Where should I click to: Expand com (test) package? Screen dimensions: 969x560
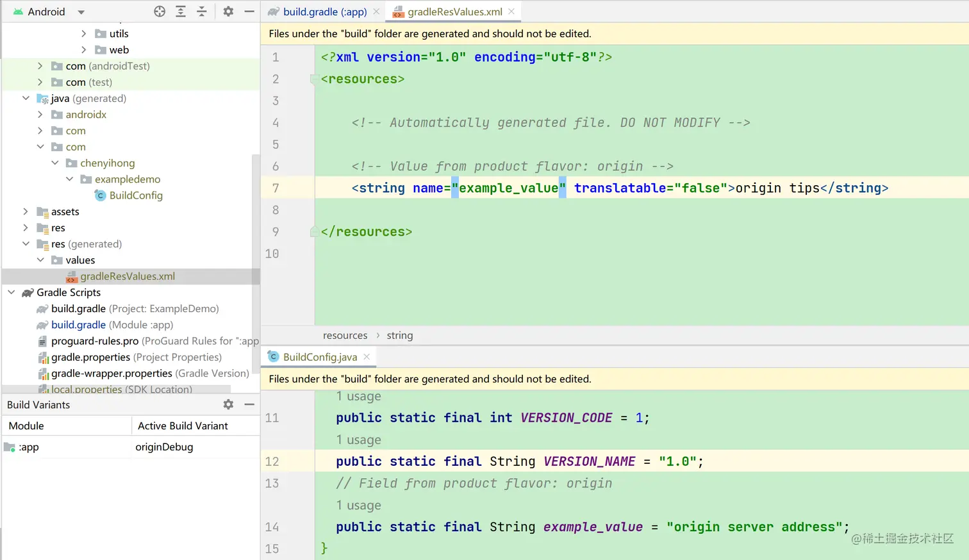pyautogui.click(x=40, y=82)
